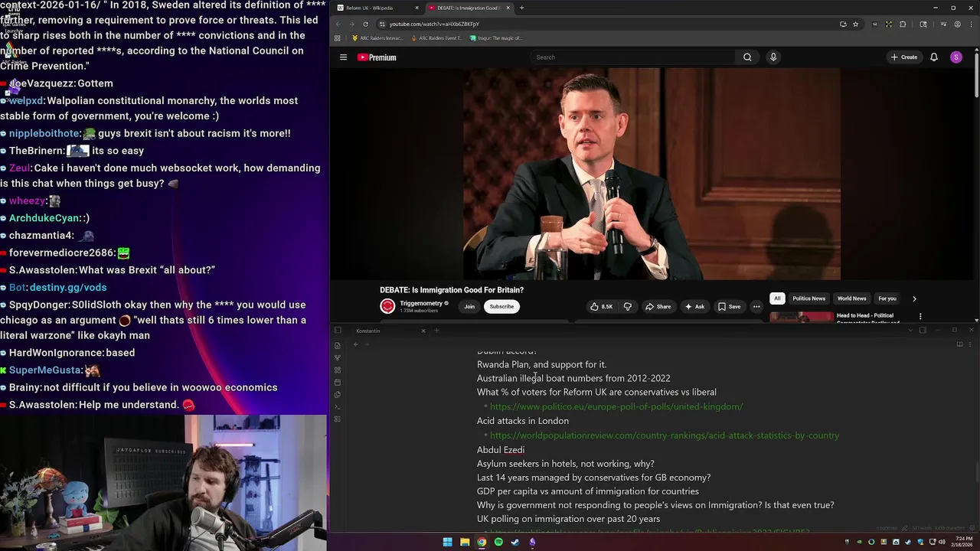Open the YouTube account avatar menu

[x=955, y=57]
